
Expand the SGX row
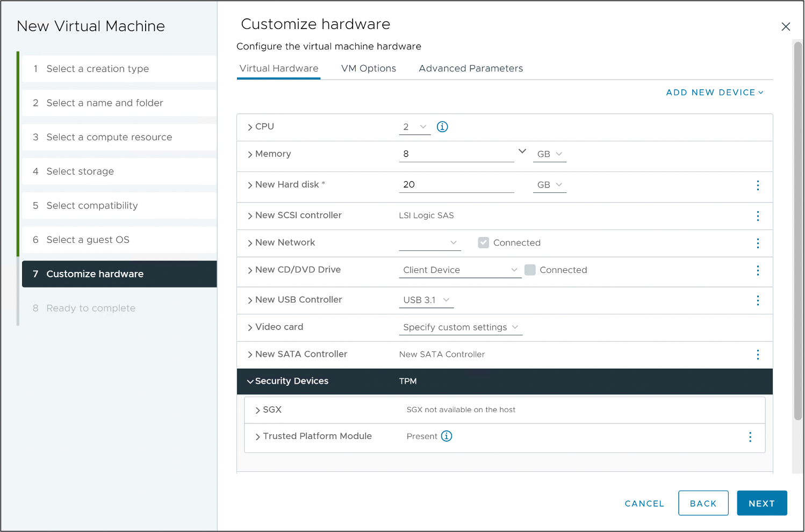point(258,411)
